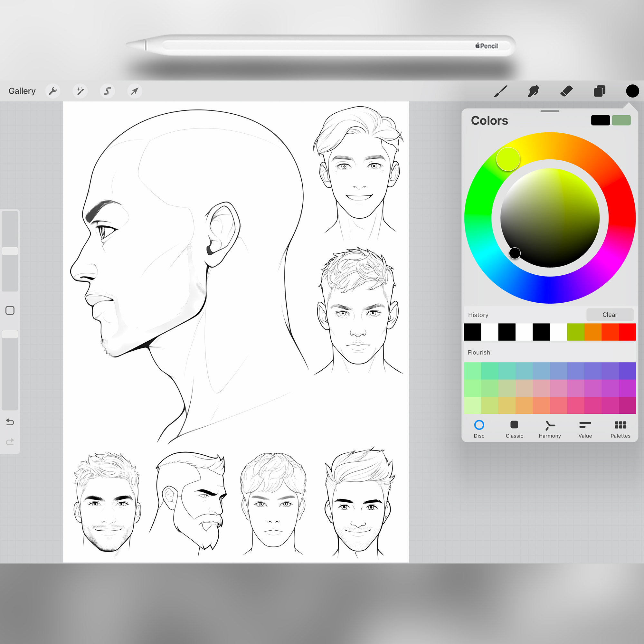Clear the color History
The image size is (644, 644).
[x=610, y=315]
